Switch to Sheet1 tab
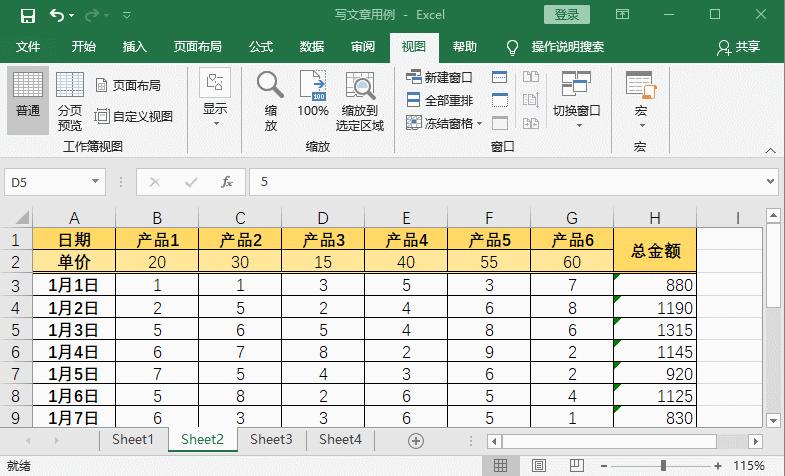 (133, 439)
